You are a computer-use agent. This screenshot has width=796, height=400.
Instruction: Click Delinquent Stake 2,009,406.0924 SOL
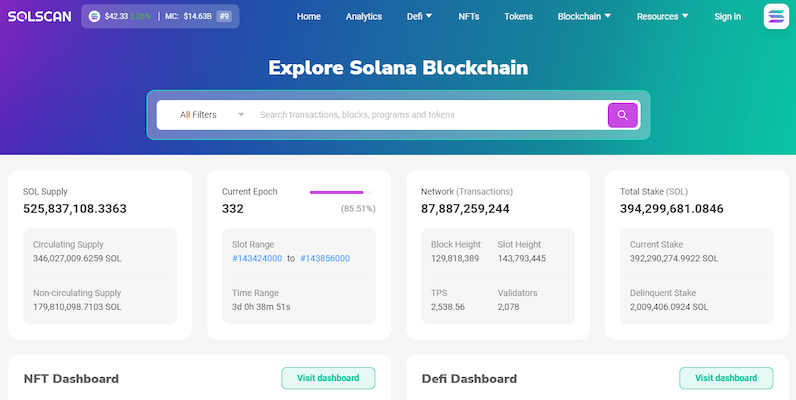point(669,307)
